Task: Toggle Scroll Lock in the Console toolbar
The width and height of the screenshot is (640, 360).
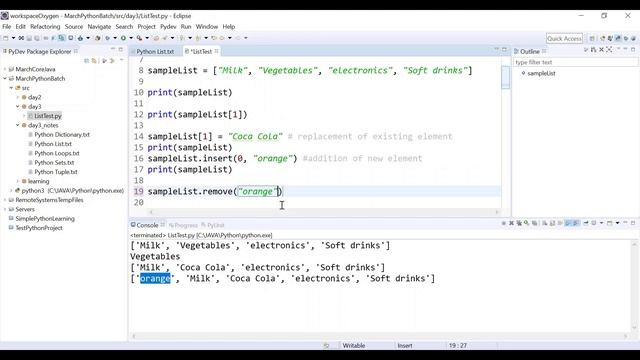Action: tap(552, 223)
